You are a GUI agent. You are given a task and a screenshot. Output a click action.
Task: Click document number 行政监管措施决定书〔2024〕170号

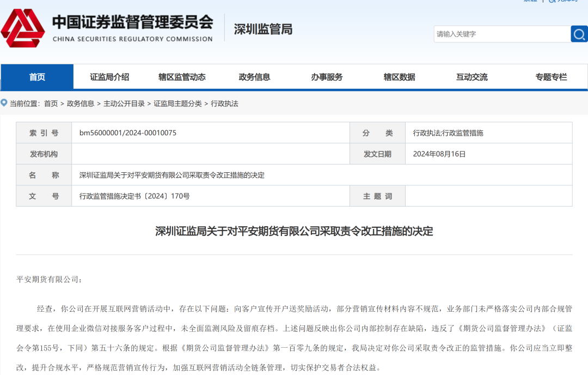[x=134, y=196]
